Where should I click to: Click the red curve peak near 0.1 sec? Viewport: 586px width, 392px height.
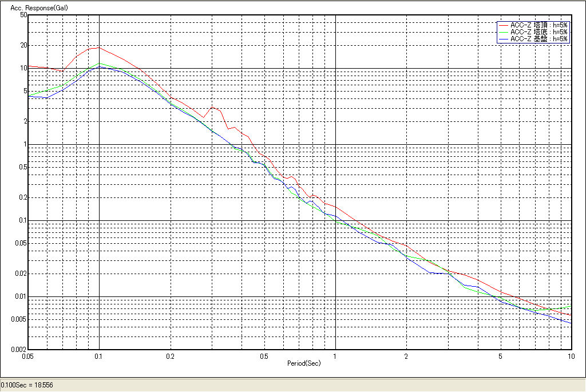coord(98,47)
